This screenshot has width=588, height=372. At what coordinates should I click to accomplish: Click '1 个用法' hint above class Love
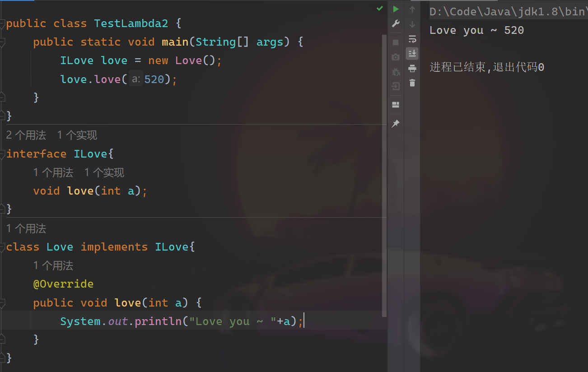tap(26, 228)
